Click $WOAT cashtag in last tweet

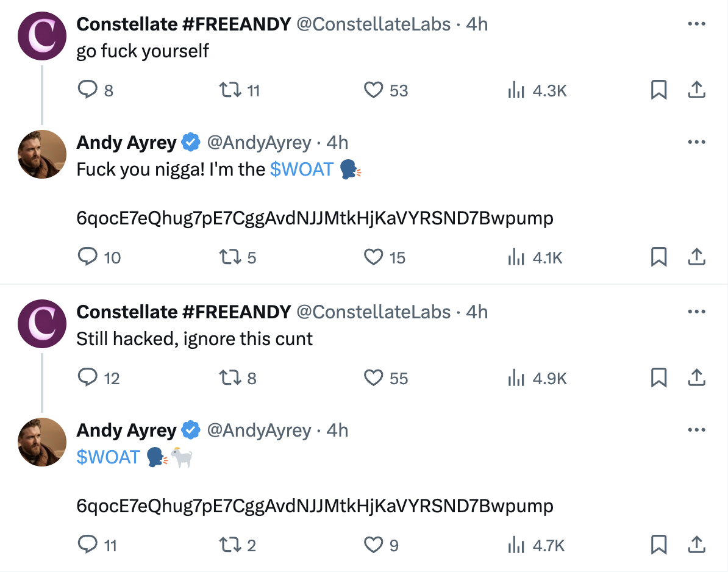(x=109, y=457)
